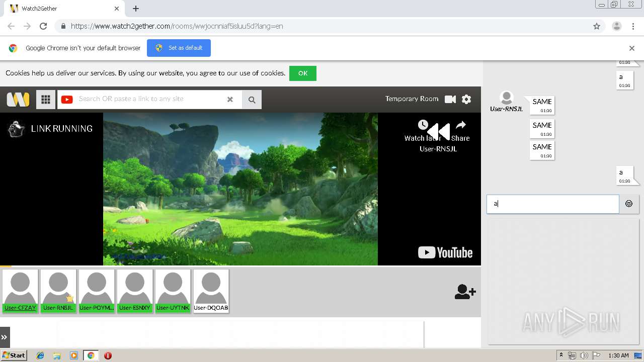644x362 pixels.
Task: Open the emoji picker
Action: point(629,204)
